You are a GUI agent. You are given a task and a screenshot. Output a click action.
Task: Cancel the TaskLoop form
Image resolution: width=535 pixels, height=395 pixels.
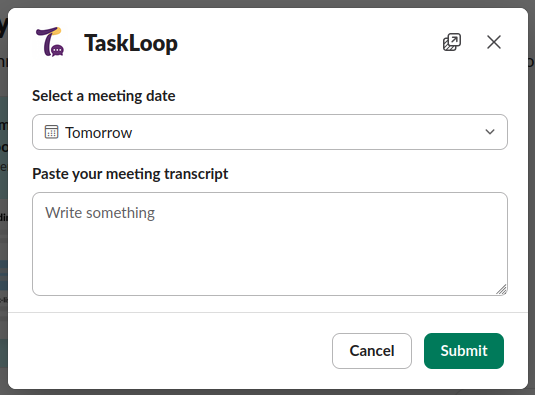372,351
